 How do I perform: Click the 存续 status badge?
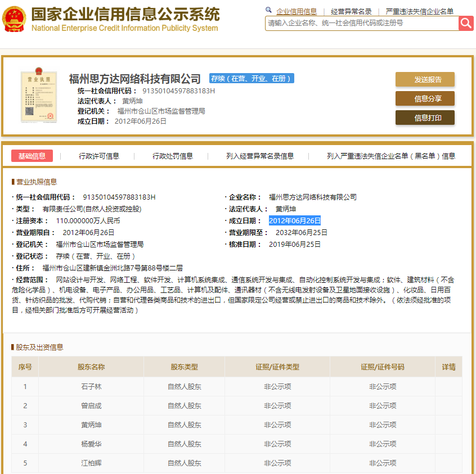coord(250,78)
